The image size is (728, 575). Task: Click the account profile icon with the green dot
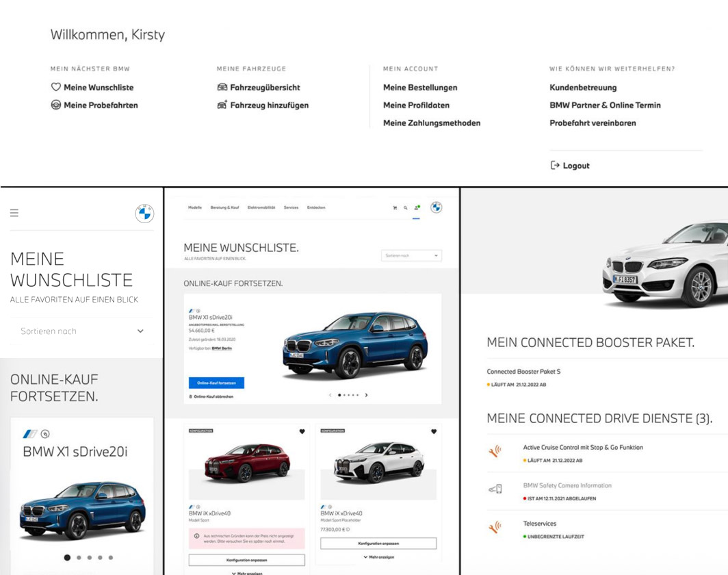[417, 207]
